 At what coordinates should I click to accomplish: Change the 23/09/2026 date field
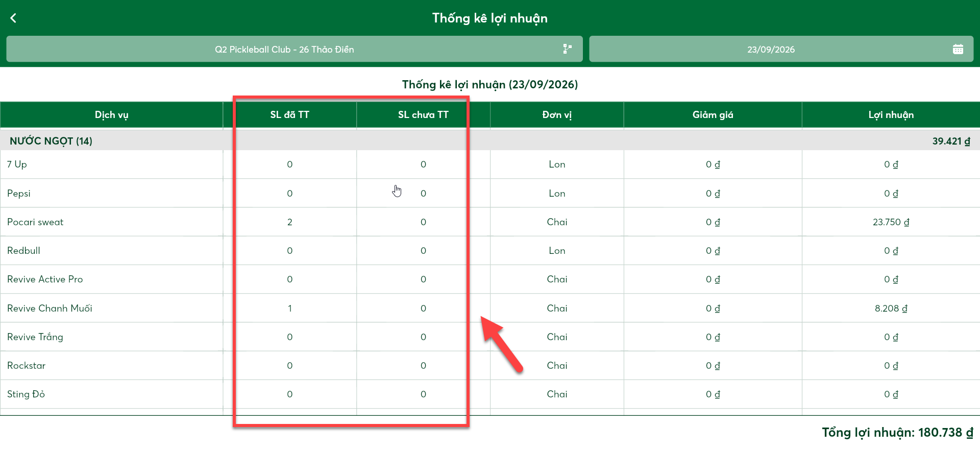(x=781, y=49)
